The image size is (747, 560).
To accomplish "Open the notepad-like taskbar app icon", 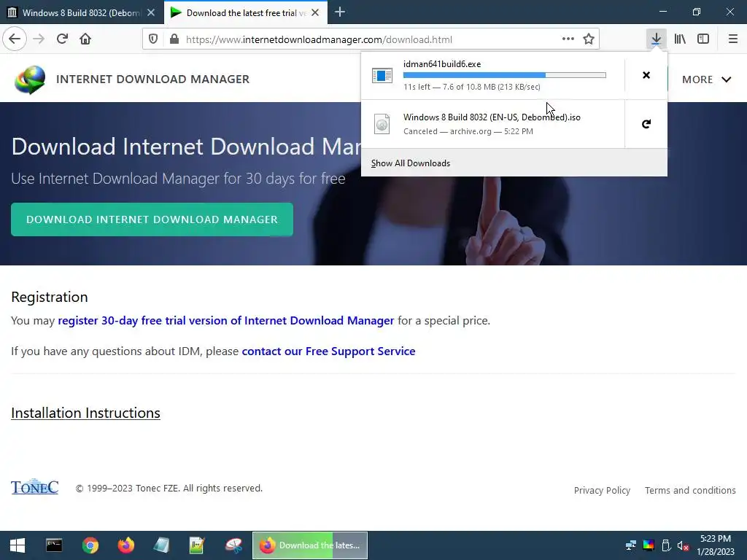I will [x=161, y=545].
